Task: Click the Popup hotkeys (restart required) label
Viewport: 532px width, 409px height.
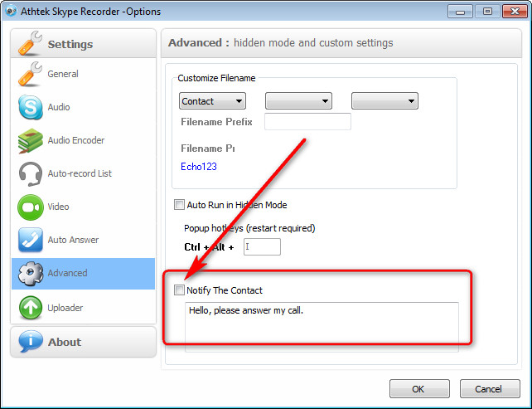Action: 249,228
